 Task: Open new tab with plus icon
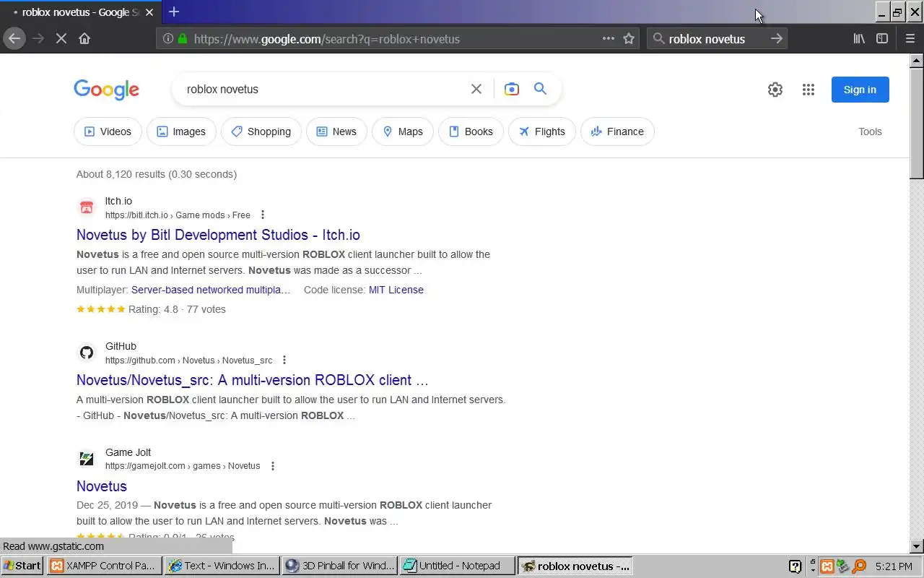click(x=174, y=12)
